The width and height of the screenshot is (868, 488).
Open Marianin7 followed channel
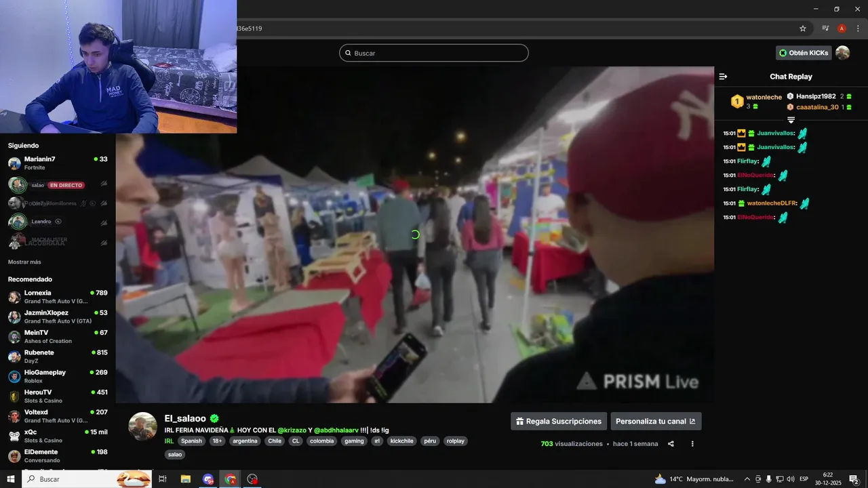point(58,163)
